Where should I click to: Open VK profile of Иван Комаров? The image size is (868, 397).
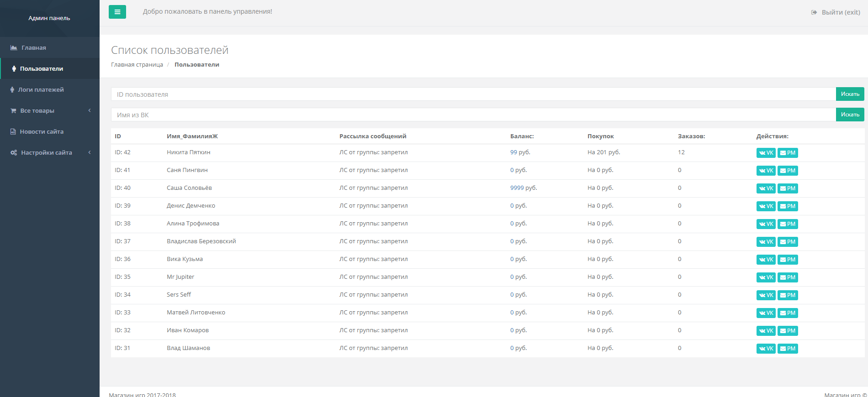click(766, 331)
